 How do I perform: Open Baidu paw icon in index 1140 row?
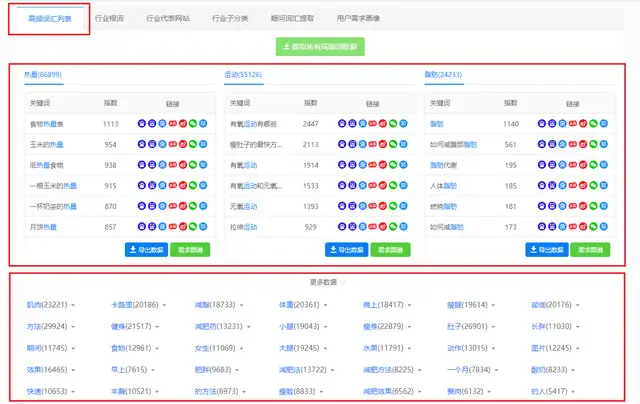pos(542,124)
